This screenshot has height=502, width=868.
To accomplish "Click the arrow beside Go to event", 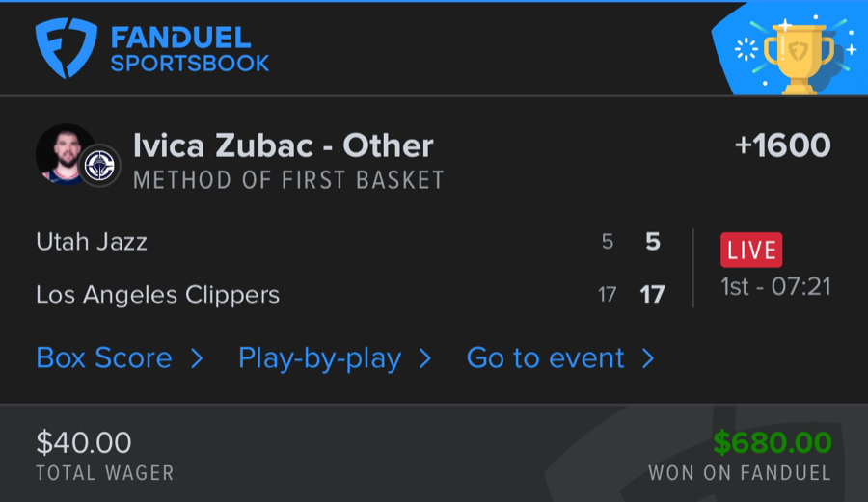I will pos(648,358).
